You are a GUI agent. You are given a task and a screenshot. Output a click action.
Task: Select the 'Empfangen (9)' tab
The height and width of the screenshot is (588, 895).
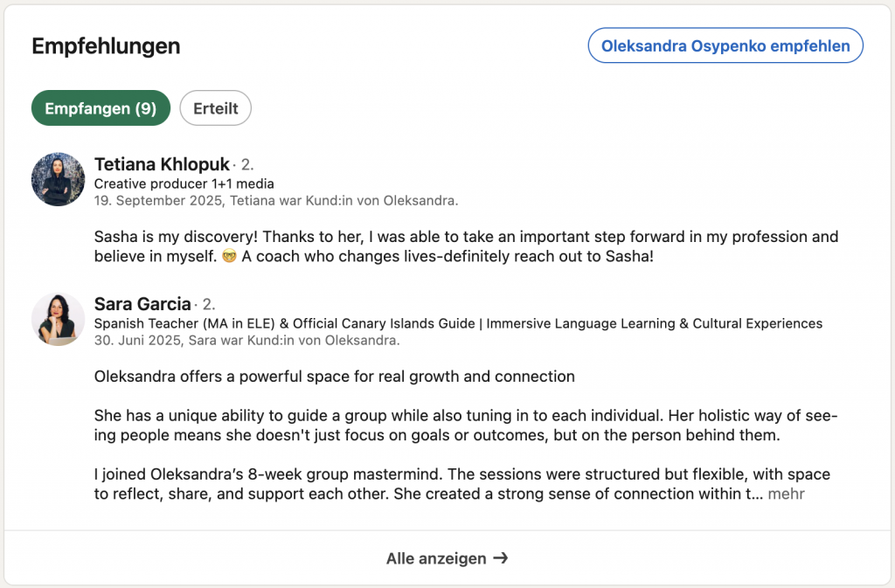click(x=101, y=108)
